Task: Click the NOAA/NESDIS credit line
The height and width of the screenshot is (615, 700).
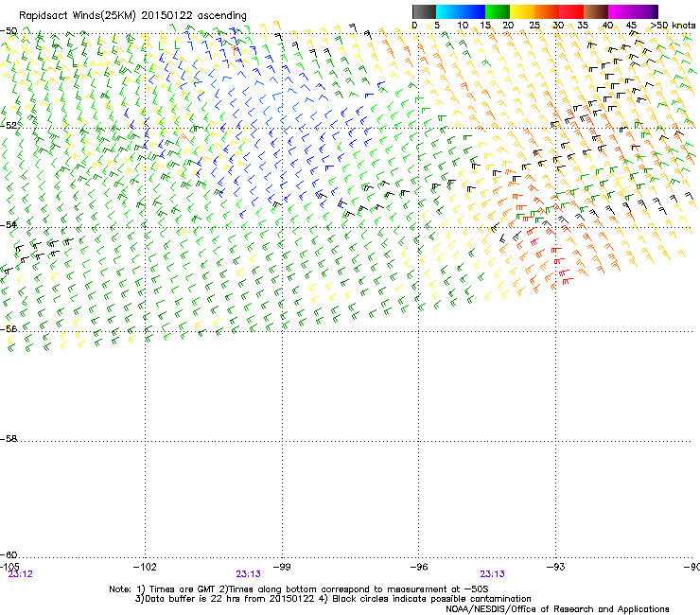Action: 557,609
